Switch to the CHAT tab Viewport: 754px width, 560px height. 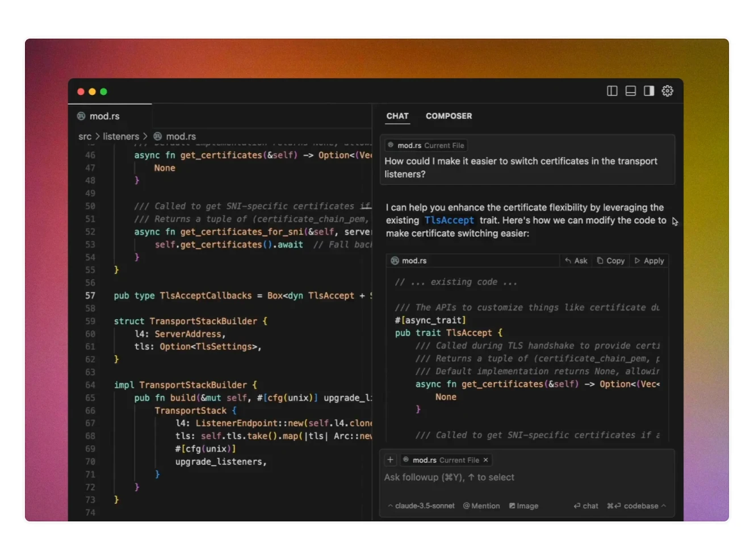pyautogui.click(x=397, y=116)
